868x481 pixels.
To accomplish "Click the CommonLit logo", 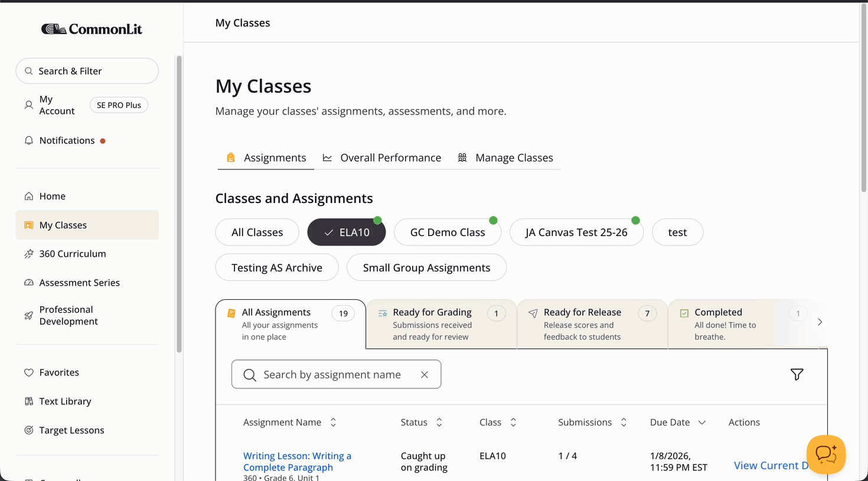I will coord(92,29).
